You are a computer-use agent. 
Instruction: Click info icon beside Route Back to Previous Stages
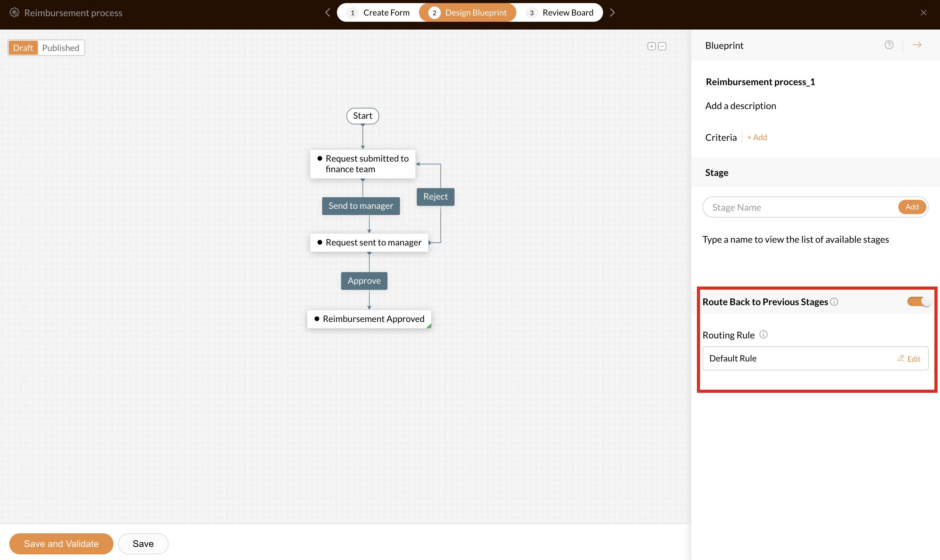point(834,301)
